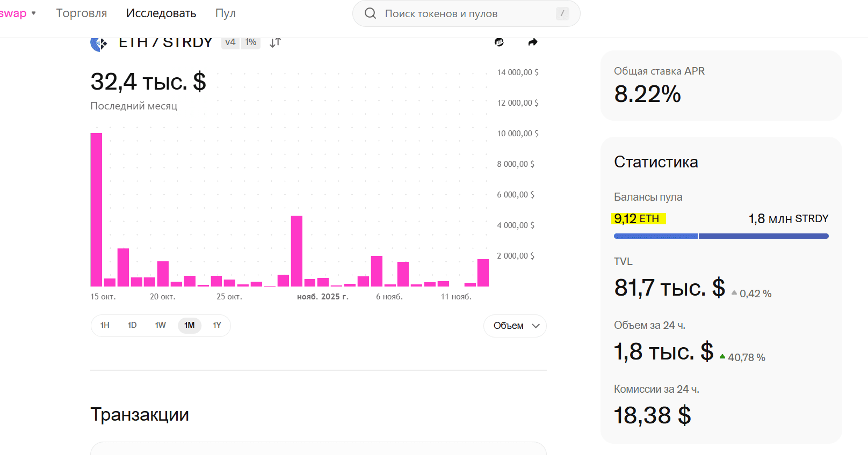Open the Объем chart type dropdown
The width and height of the screenshot is (868, 455).
point(515,326)
